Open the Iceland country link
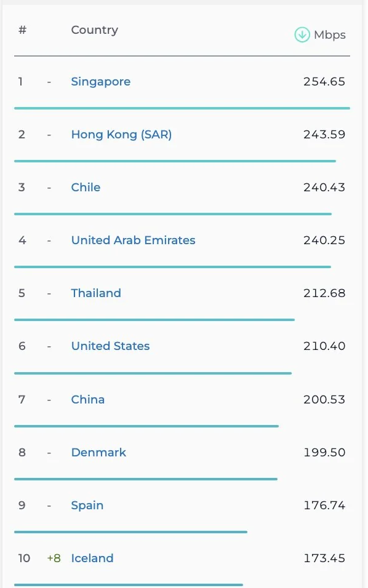Screen dimensions: 368x588 point(92,558)
